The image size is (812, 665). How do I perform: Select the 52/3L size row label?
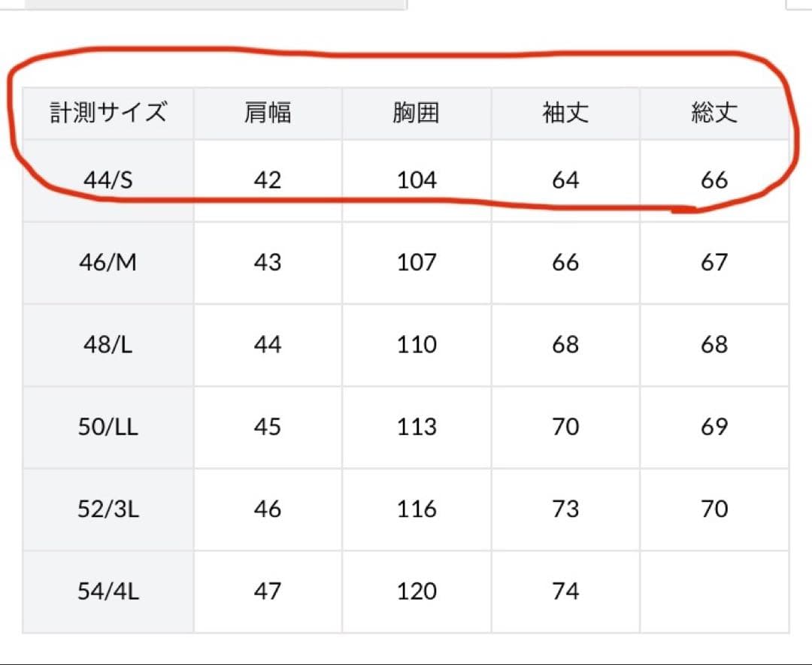coord(108,509)
